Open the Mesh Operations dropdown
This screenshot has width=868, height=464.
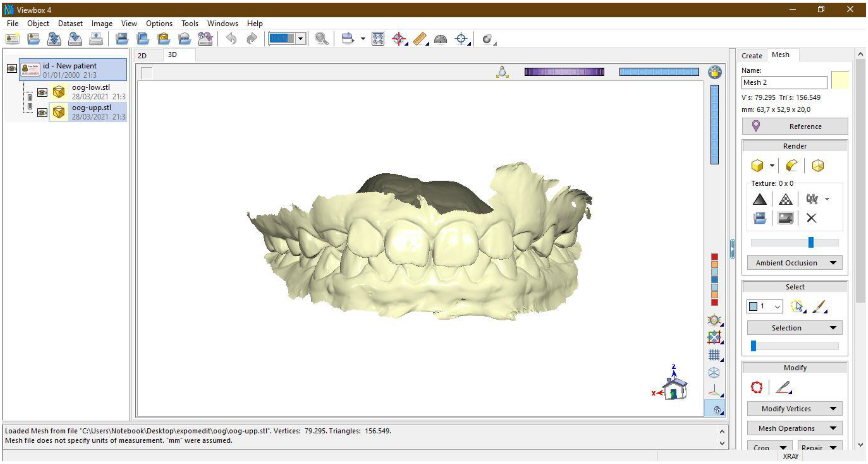pyautogui.click(x=794, y=428)
